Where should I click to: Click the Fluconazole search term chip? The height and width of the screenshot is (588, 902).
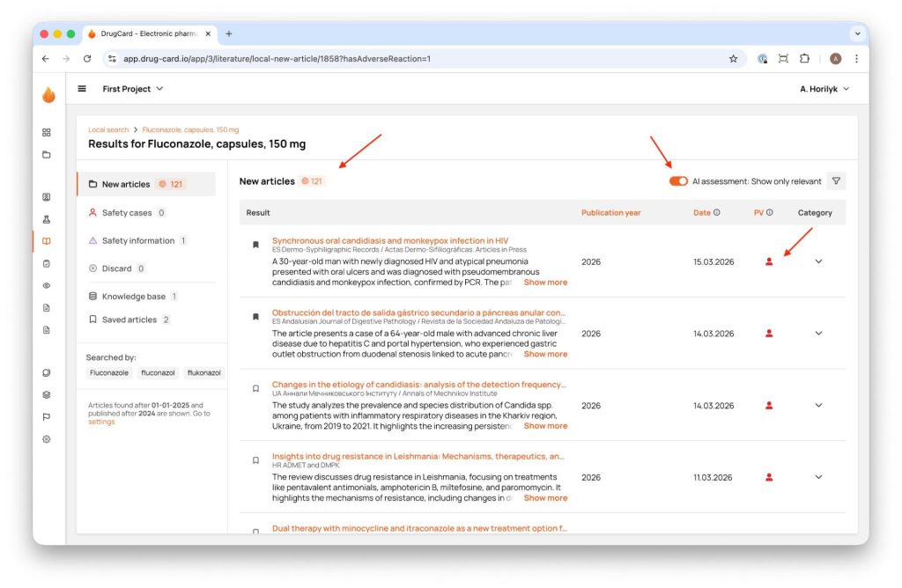[109, 373]
